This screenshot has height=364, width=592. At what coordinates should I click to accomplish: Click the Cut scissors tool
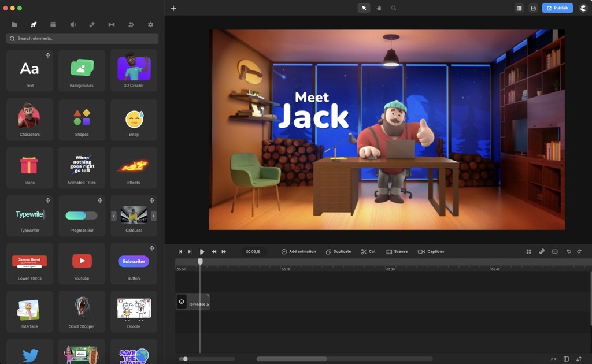(368, 252)
